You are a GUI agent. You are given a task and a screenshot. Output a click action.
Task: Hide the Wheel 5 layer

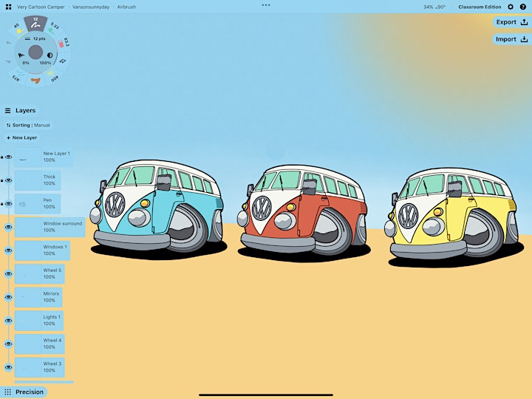point(9,274)
